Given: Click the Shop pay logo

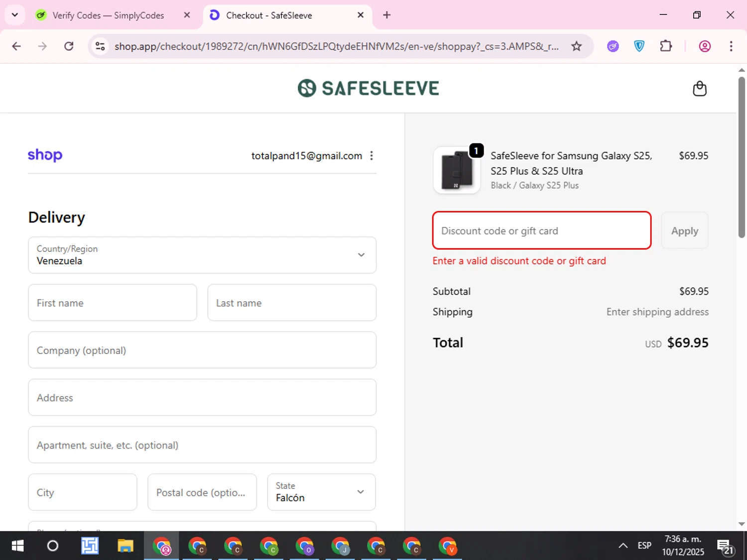Looking at the screenshot, I should click(45, 155).
